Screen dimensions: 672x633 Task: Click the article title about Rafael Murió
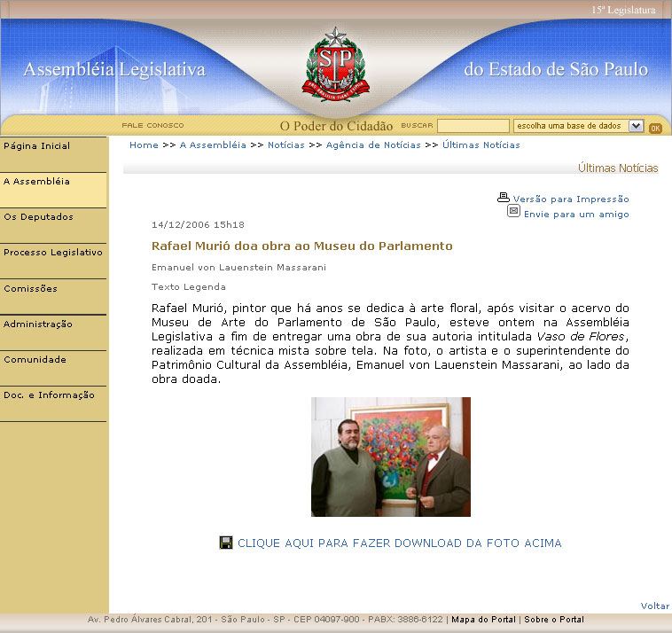point(302,246)
